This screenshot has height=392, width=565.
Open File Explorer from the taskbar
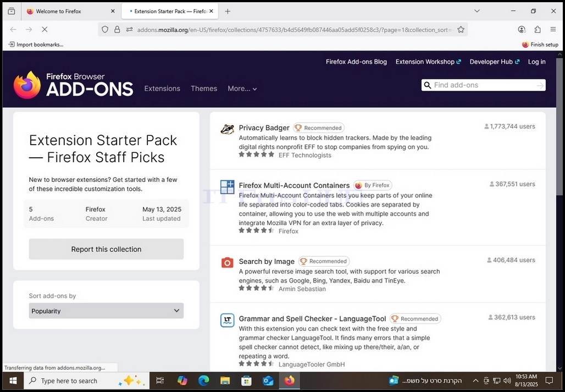click(x=225, y=380)
